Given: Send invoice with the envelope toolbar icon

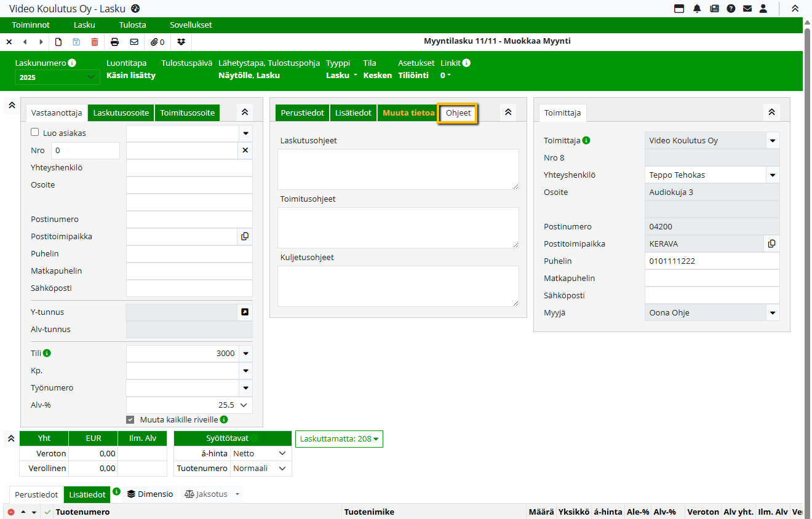Looking at the screenshot, I should pos(134,42).
